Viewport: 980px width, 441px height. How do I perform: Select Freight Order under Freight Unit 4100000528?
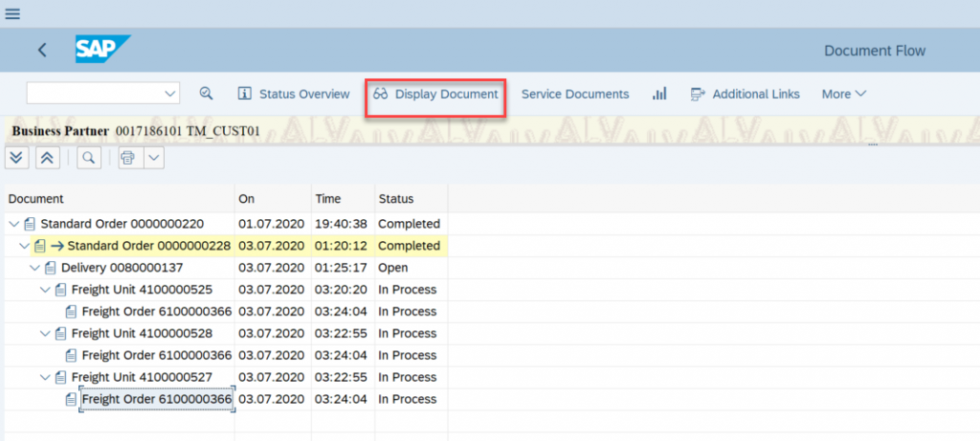click(157, 355)
